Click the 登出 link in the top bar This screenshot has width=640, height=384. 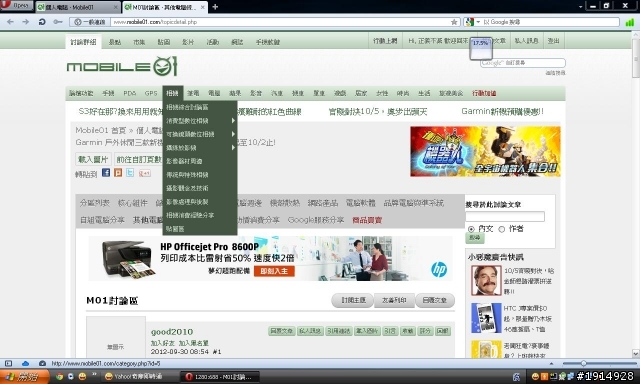pos(553,41)
